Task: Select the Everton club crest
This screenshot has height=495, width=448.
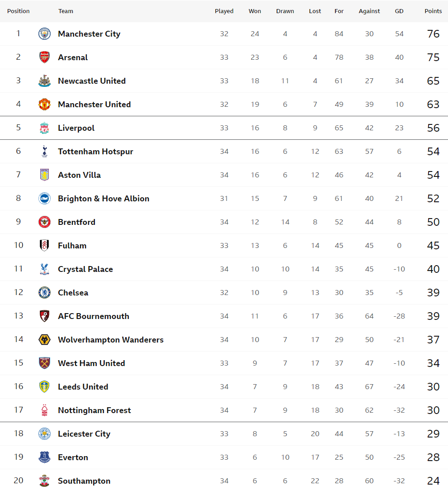Action: pyautogui.click(x=44, y=457)
